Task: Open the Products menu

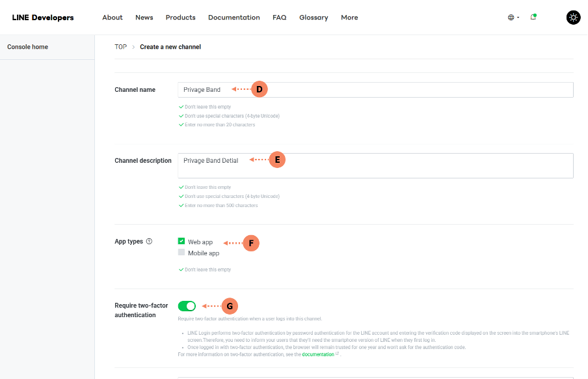Action: tap(180, 18)
